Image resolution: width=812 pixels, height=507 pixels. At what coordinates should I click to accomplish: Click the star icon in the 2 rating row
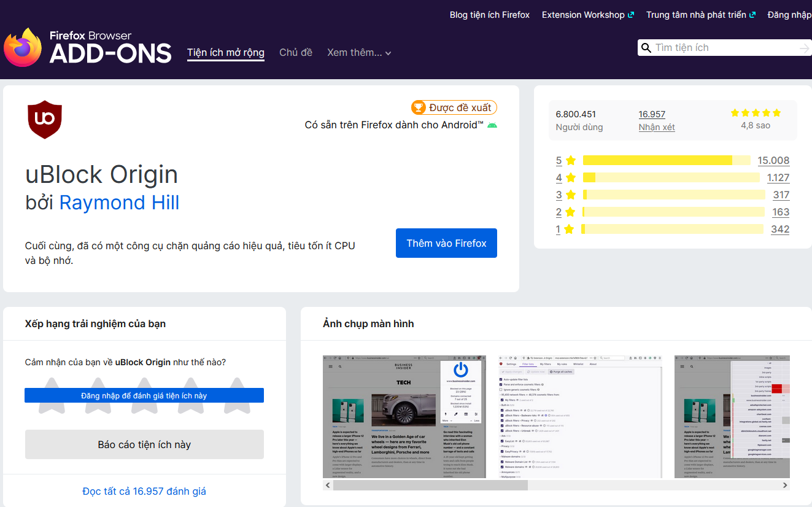point(570,212)
